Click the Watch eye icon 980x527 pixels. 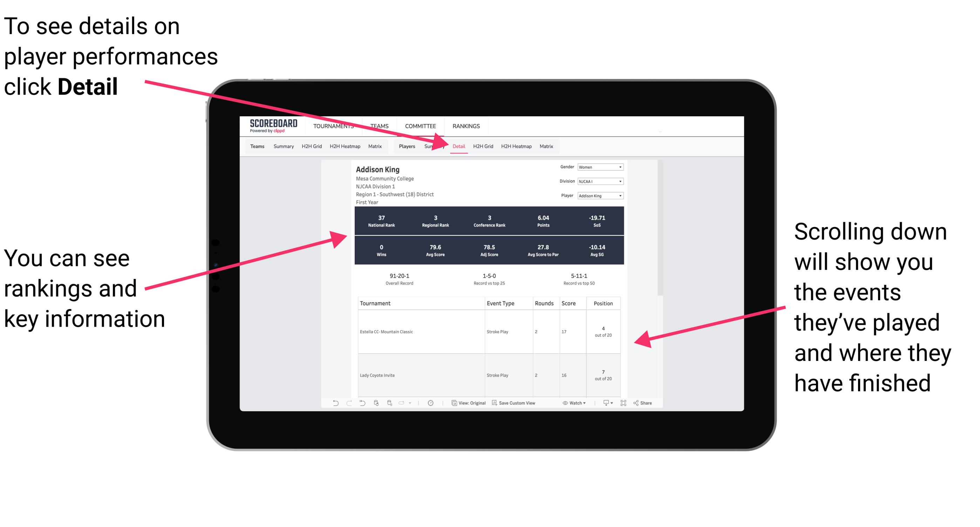(x=565, y=406)
